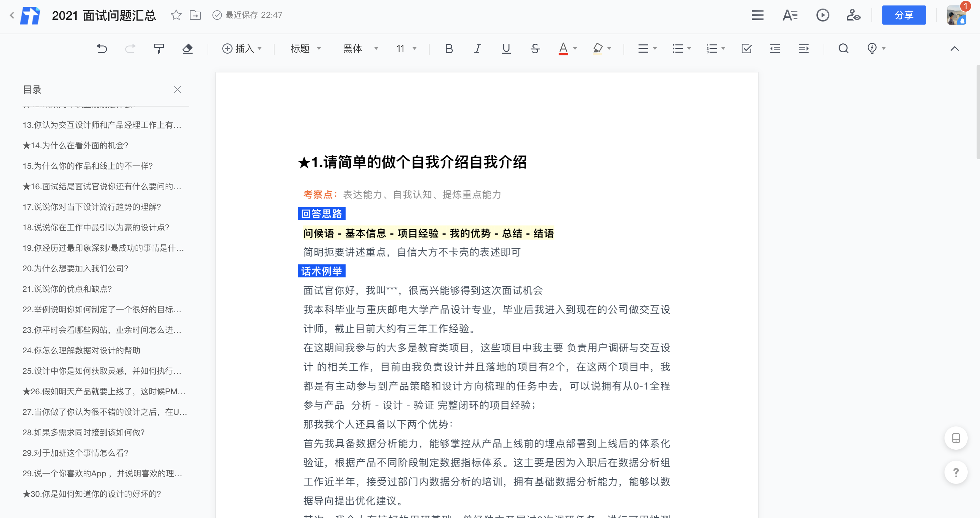Close the 目录 outline panel
The height and width of the screenshot is (518, 980).
[x=177, y=90]
